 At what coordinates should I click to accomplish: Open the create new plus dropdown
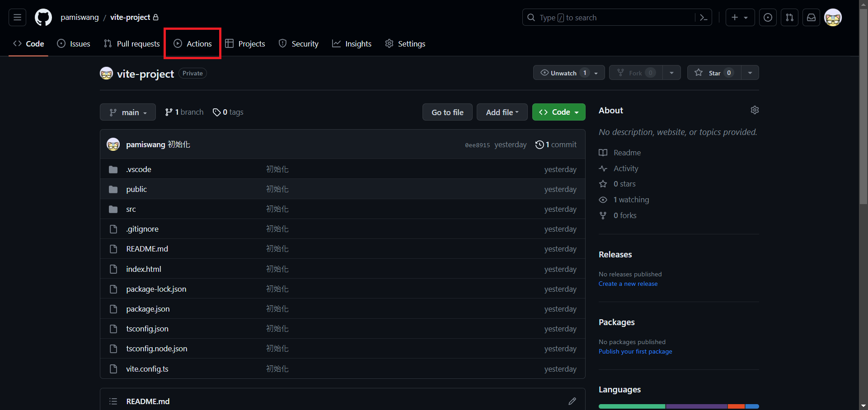pyautogui.click(x=740, y=18)
